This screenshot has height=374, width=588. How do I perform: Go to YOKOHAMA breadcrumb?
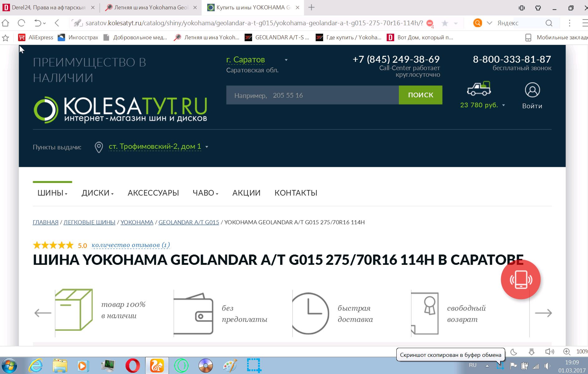tap(137, 222)
